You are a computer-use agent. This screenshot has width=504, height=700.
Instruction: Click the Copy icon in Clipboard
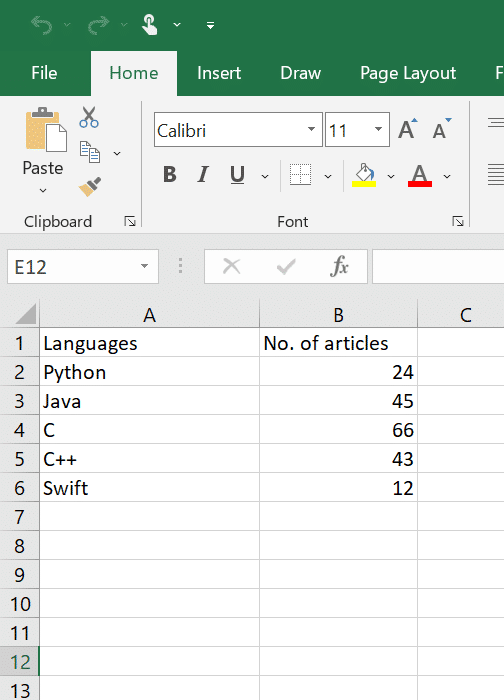pyautogui.click(x=90, y=152)
